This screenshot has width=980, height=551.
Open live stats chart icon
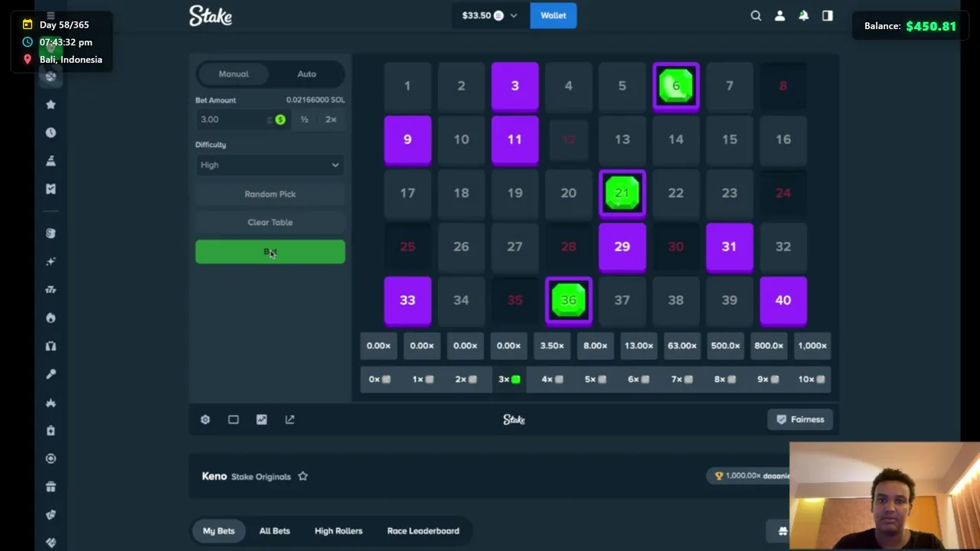(x=262, y=419)
